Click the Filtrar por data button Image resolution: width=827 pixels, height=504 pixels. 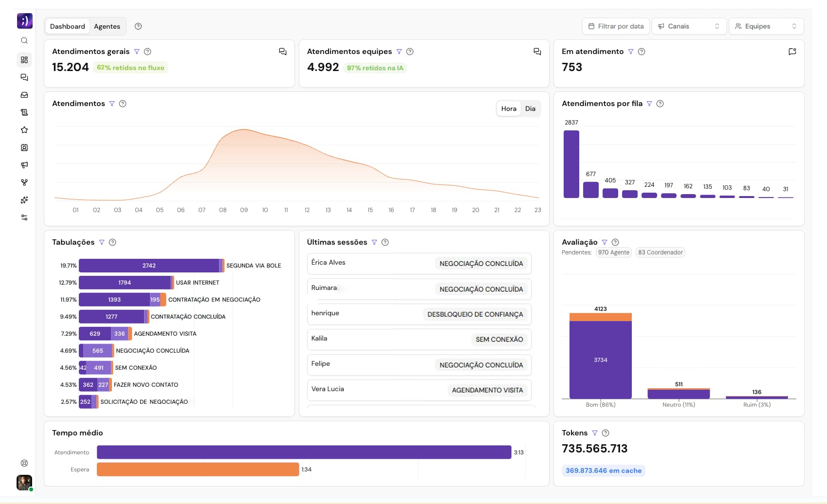(x=615, y=26)
